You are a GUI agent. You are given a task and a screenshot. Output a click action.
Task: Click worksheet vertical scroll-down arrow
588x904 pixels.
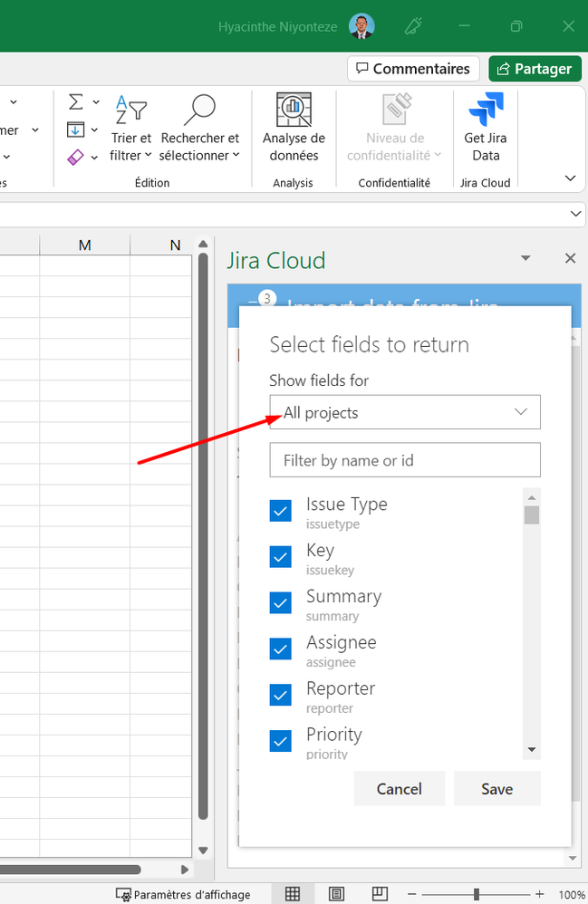[x=203, y=850]
